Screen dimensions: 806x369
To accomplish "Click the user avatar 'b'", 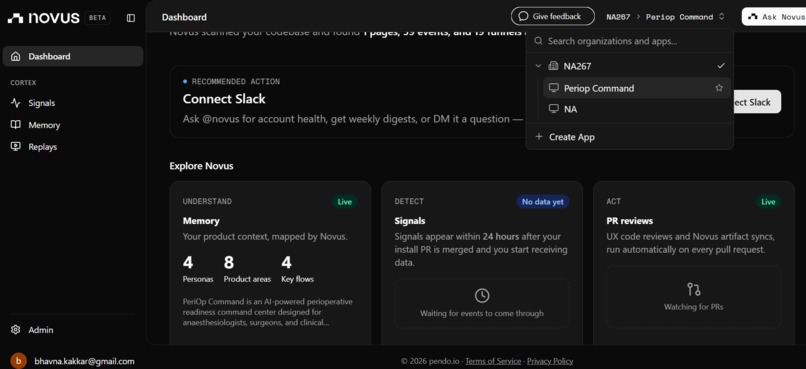I will tap(19, 361).
